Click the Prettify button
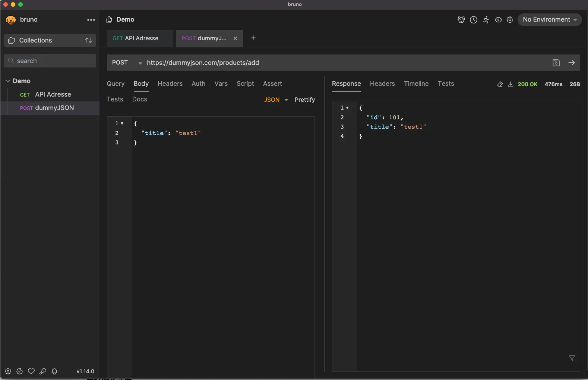Viewport: 588px width, 380px height. click(305, 100)
